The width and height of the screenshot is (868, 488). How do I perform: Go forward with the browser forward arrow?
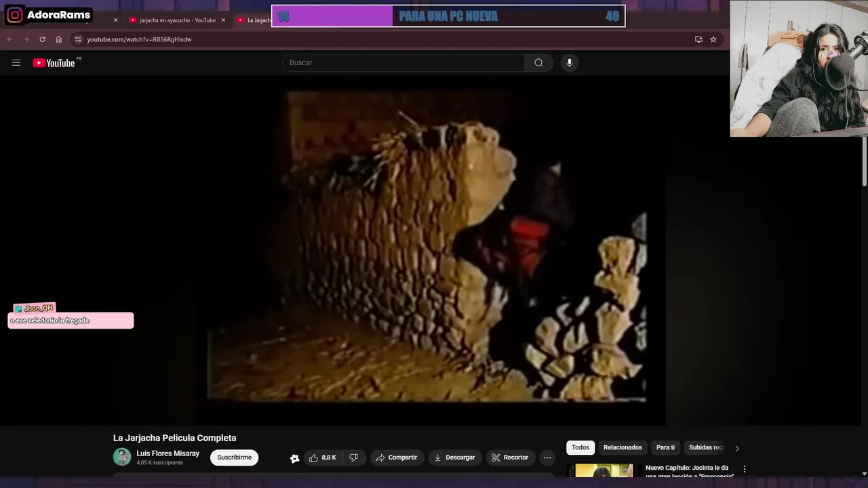click(x=26, y=39)
